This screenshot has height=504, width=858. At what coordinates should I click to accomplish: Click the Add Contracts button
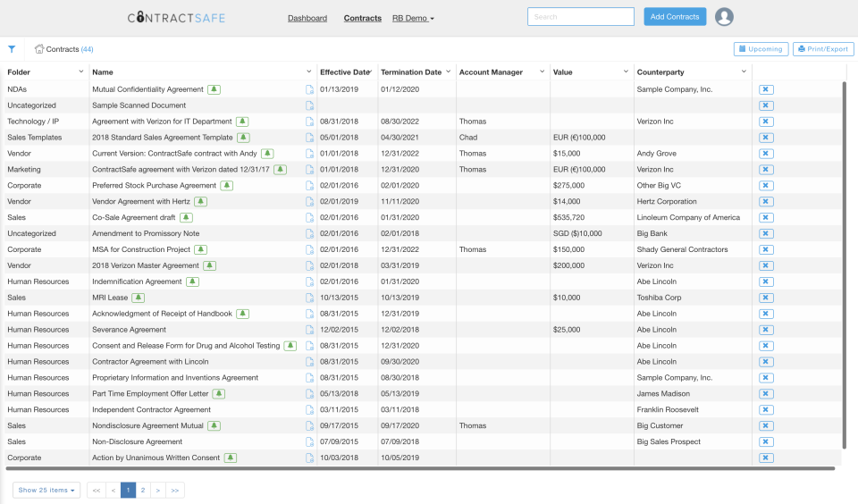tap(675, 16)
